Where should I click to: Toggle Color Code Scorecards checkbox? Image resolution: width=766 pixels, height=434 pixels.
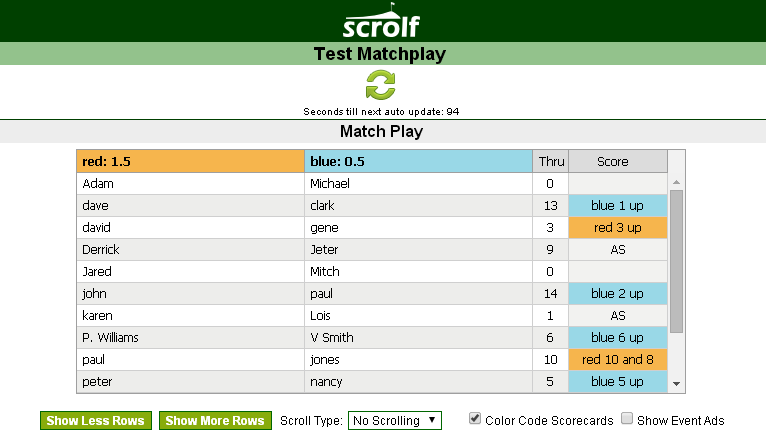tap(474, 418)
